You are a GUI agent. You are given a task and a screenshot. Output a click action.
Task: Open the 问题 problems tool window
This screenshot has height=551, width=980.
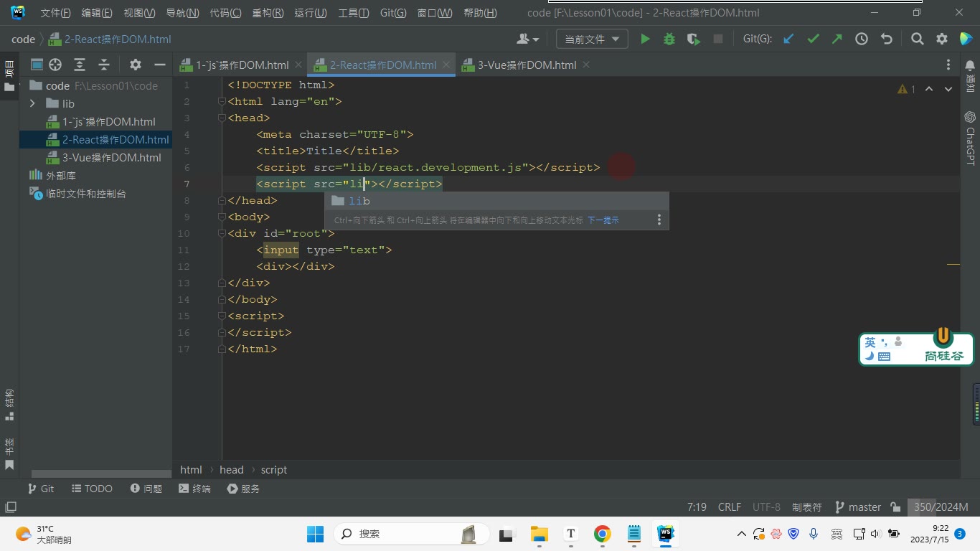[x=146, y=489]
